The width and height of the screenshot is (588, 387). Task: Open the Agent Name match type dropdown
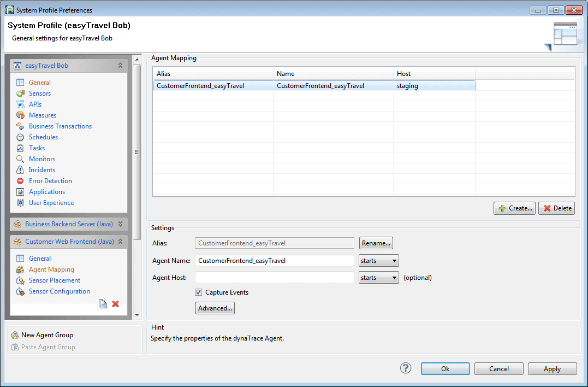coord(379,261)
